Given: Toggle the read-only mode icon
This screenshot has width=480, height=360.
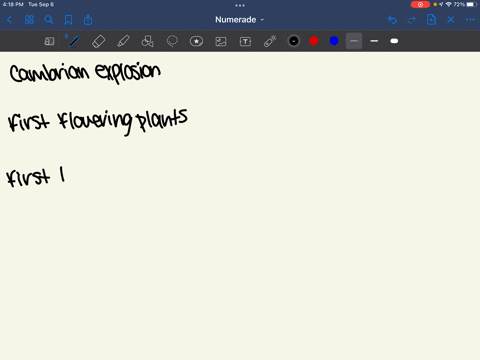Looking at the screenshot, I should point(49,41).
